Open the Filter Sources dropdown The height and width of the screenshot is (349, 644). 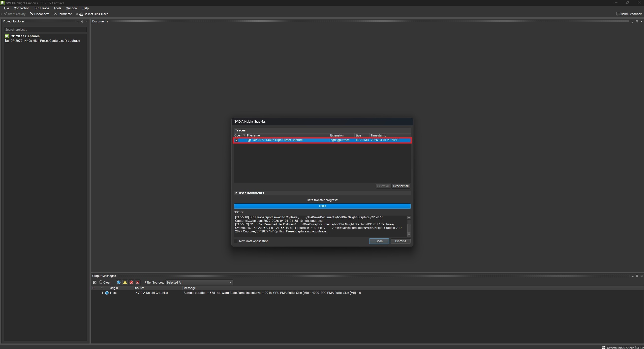199,282
